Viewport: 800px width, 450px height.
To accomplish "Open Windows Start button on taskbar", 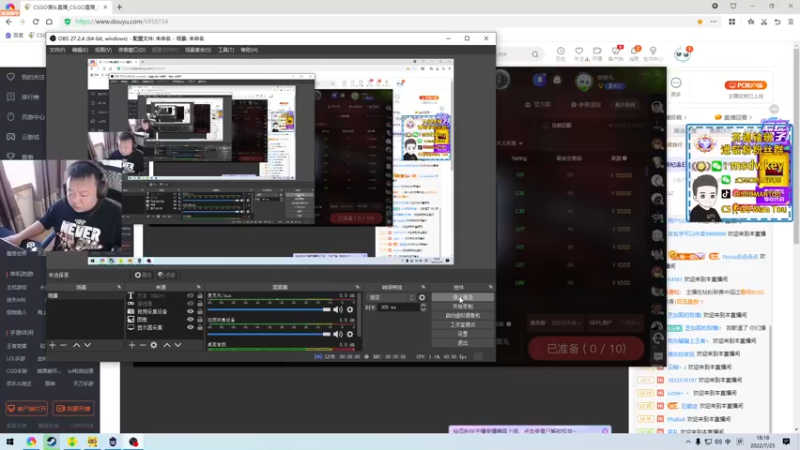I will 10,442.
